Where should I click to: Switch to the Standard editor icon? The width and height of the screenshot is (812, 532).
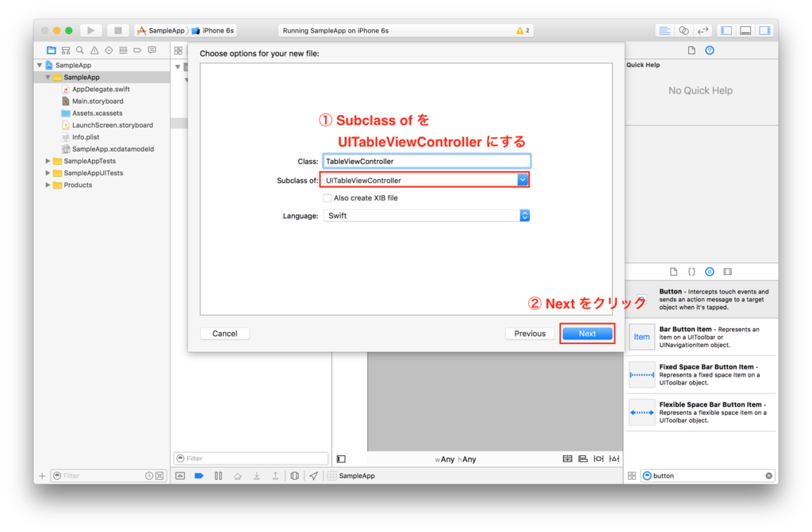click(x=664, y=31)
